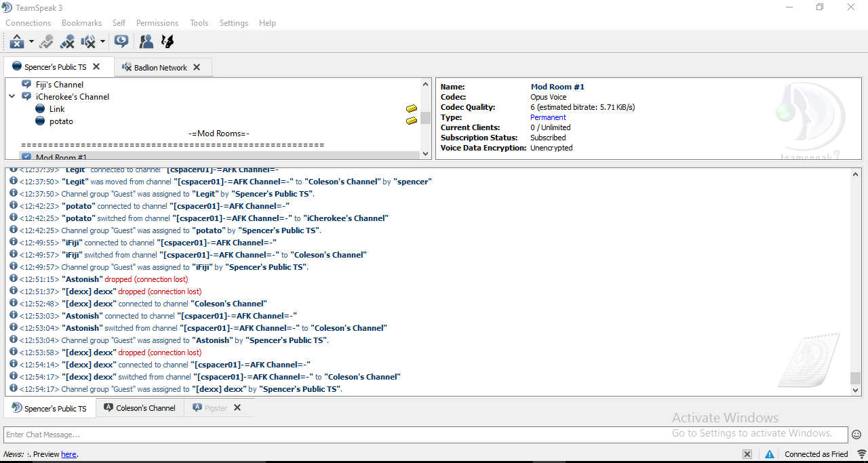Toggle the muted speaker toolbar icon

88,42
